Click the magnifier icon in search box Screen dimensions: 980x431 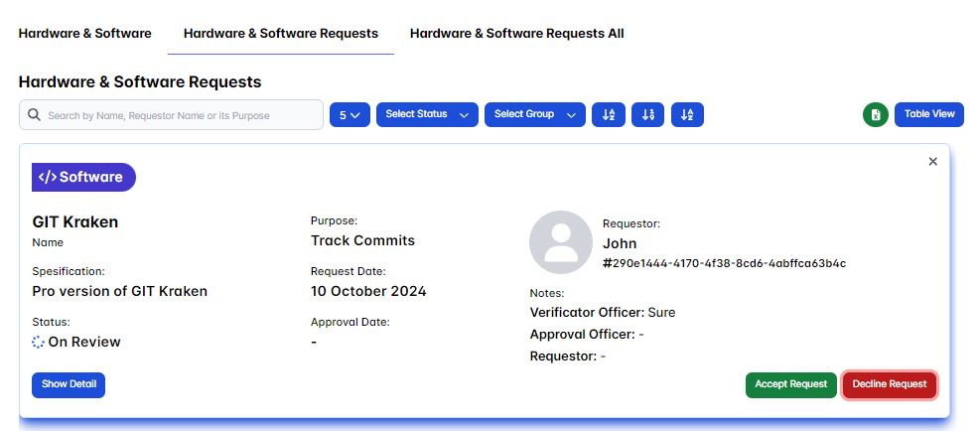pyautogui.click(x=35, y=115)
